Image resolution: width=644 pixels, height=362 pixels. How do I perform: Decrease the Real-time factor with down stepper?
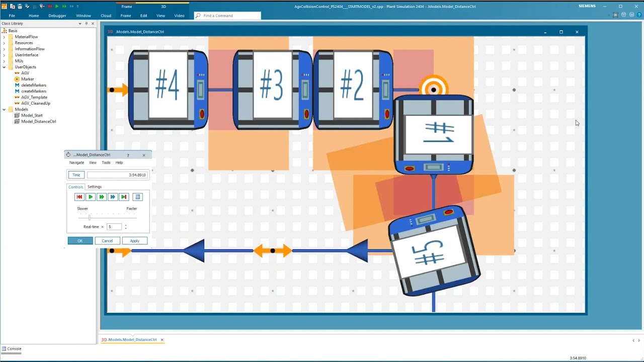pyautogui.click(x=125, y=229)
